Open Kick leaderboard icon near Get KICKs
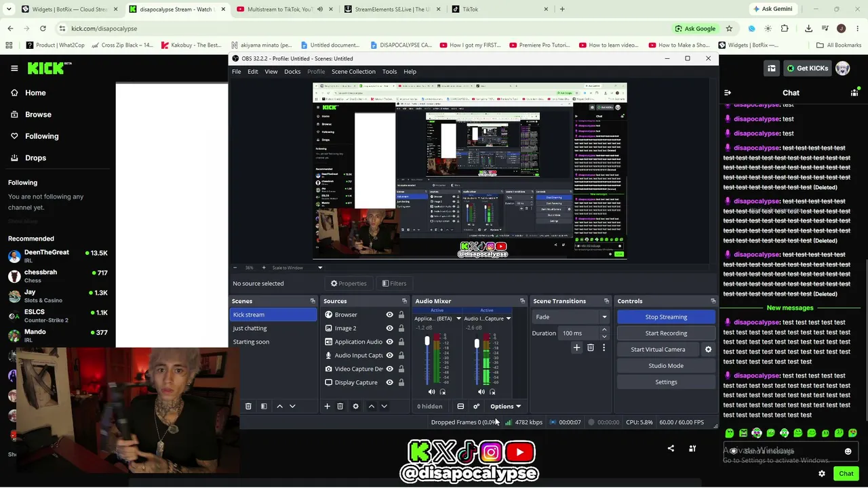868x488 pixels. click(x=772, y=68)
